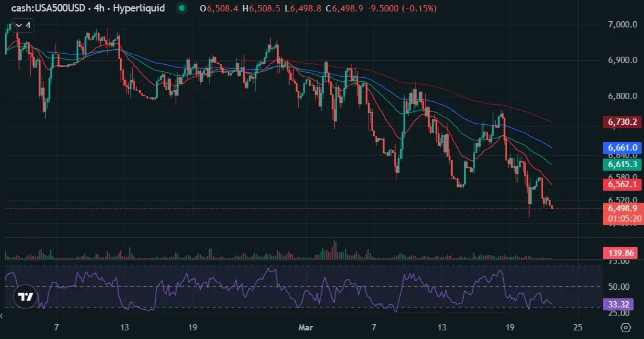Click the 6,800.0 price axis label
644x339 pixels.
(x=623, y=96)
